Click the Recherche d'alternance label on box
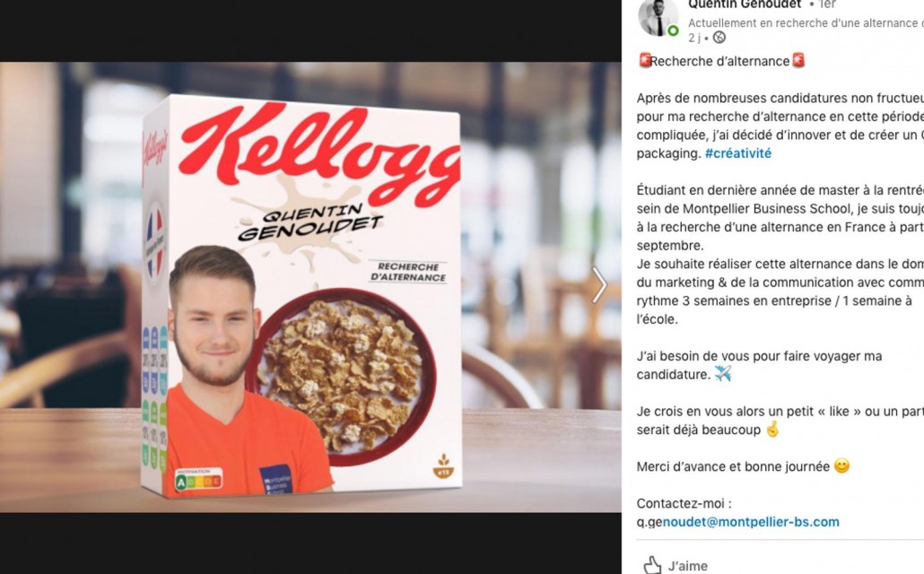924x574 pixels. coord(408,272)
